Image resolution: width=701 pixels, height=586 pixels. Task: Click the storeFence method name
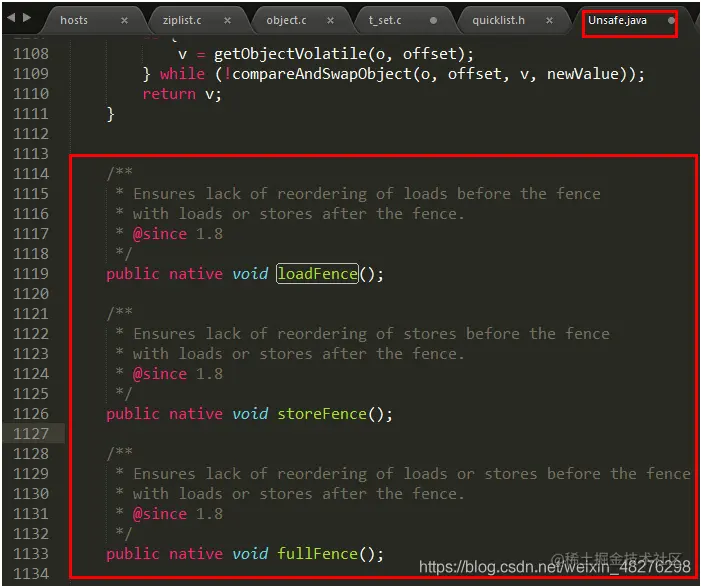[x=322, y=413]
